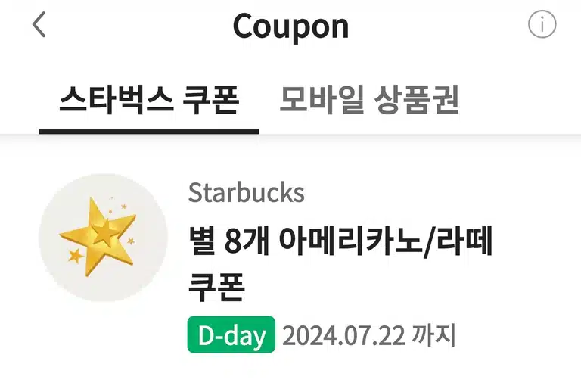Click the green D-day badge
581x392 pixels.
tap(231, 334)
